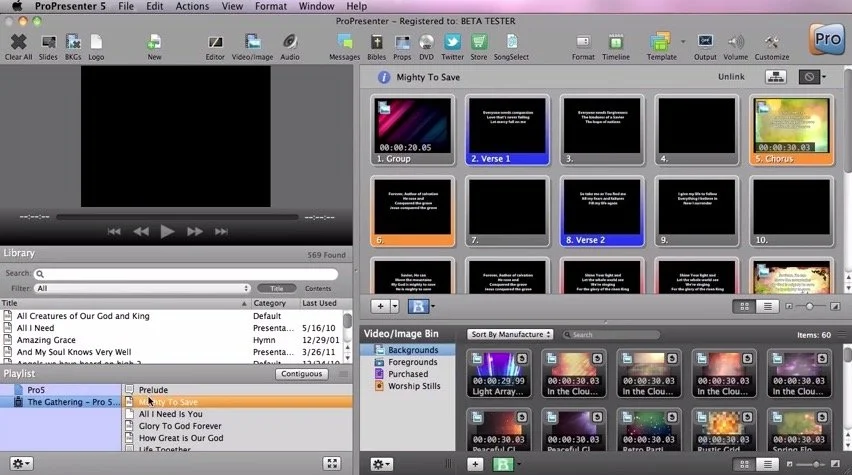Viewport: 852px width, 475px height.
Task: Open the Sort By Manufacture dropdown
Action: [510, 334]
